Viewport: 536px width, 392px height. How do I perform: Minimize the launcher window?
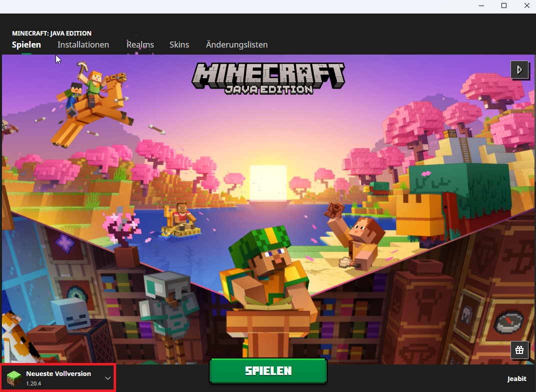coord(481,6)
